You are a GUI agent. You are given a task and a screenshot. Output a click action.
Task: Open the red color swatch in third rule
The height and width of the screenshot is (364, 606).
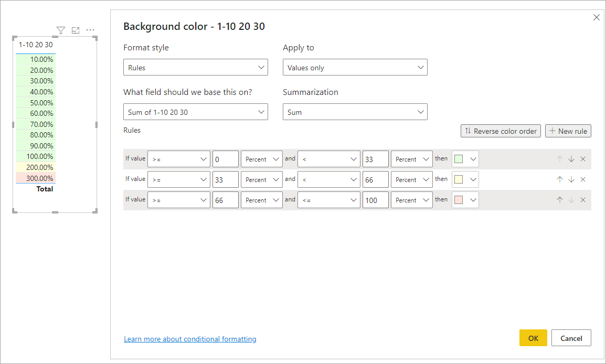pyautogui.click(x=465, y=200)
